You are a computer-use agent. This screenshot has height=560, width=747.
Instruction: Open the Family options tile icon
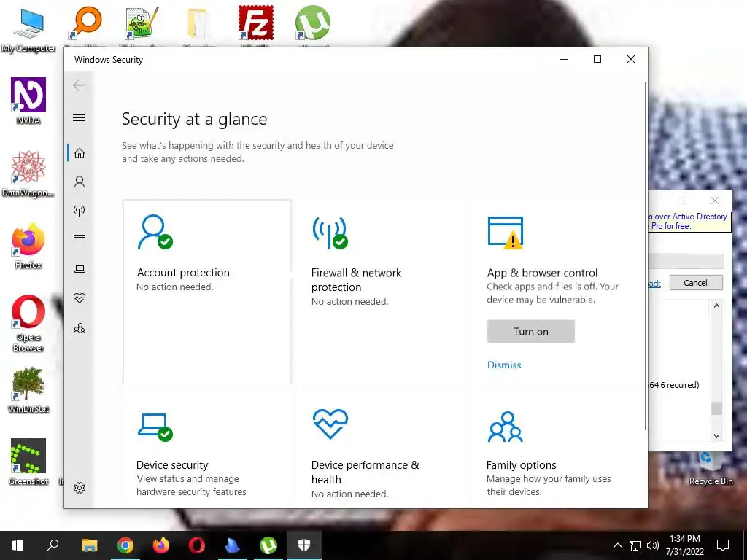coord(506,427)
